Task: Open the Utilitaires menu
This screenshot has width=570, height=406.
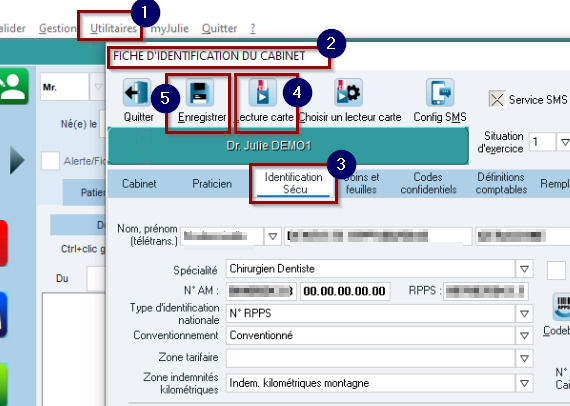Action: (x=113, y=28)
